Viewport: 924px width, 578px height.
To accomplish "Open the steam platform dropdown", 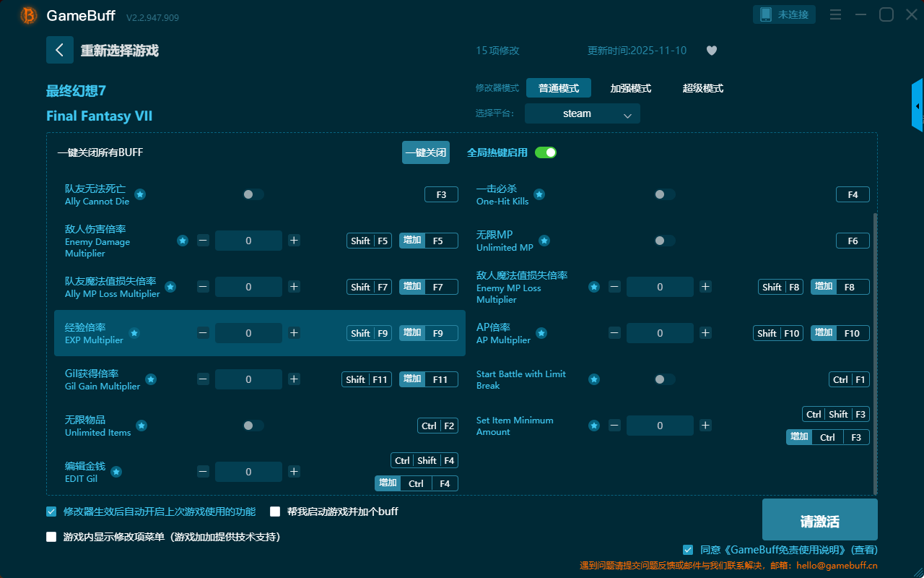I will tap(582, 113).
